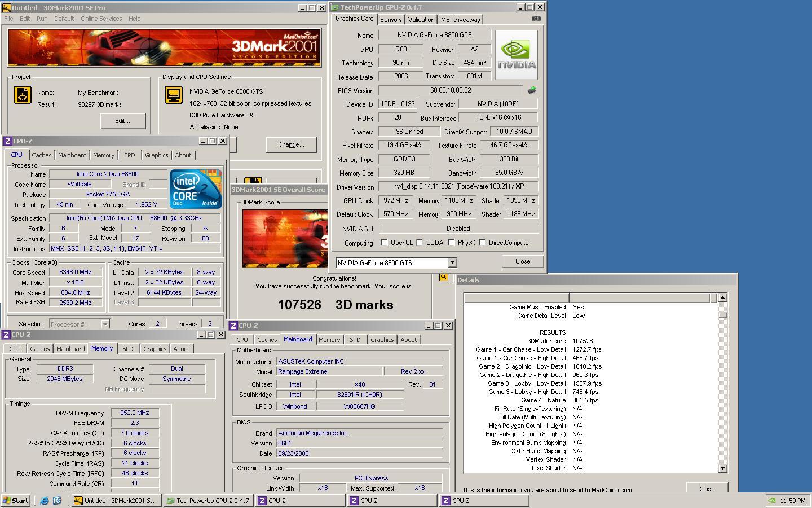This screenshot has width=812, height=508.
Task: Click the Core Speed value 6348.0 MHz
Action: pyautogui.click(x=76, y=272)
